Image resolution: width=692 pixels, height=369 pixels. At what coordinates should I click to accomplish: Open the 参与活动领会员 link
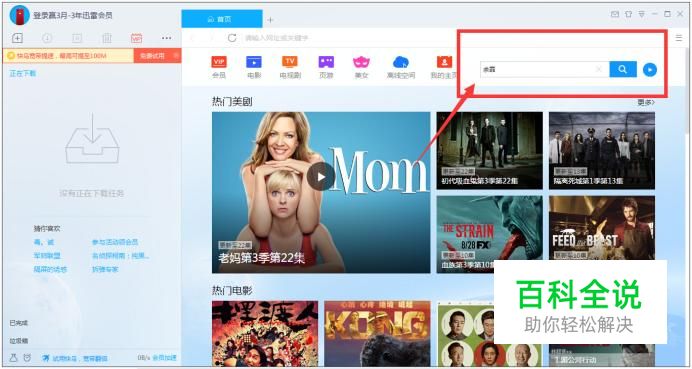click(x=115, y=242)
